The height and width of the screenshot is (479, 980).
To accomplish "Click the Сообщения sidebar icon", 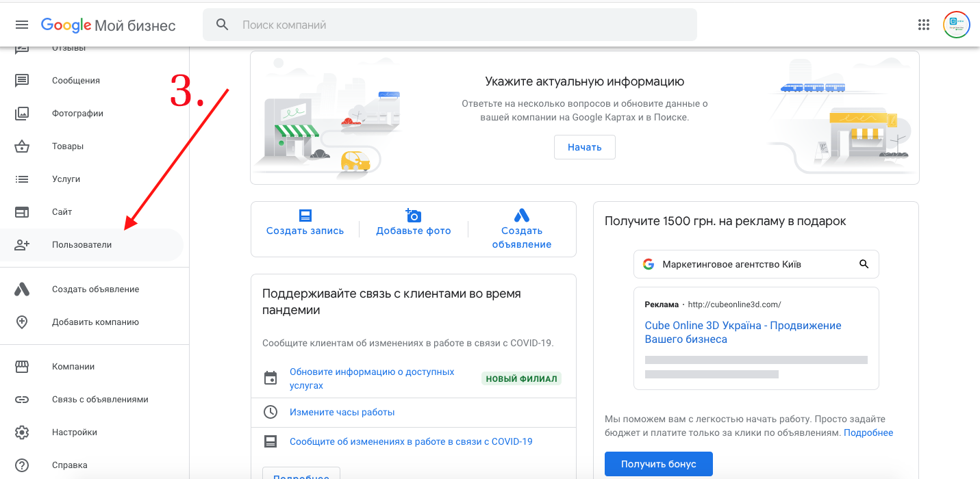I will (x=22, y=81).
